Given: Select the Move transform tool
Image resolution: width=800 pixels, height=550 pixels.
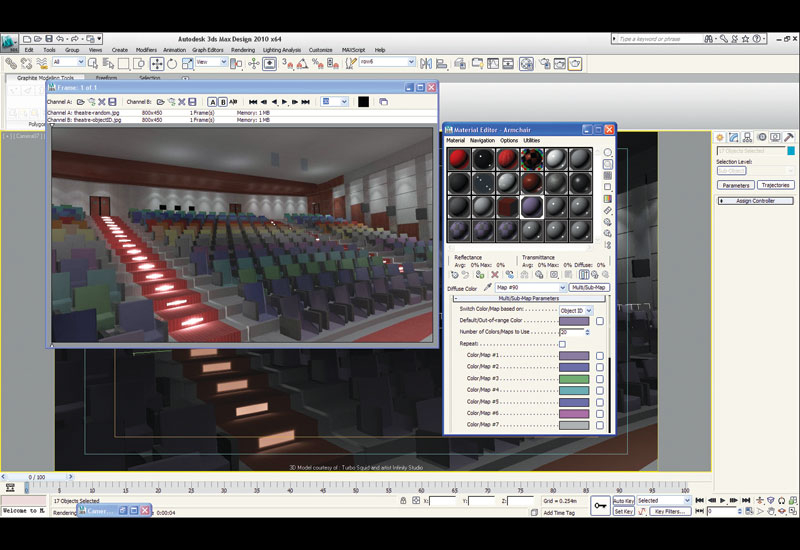Looking at the screenshot, I should [157, 63].
